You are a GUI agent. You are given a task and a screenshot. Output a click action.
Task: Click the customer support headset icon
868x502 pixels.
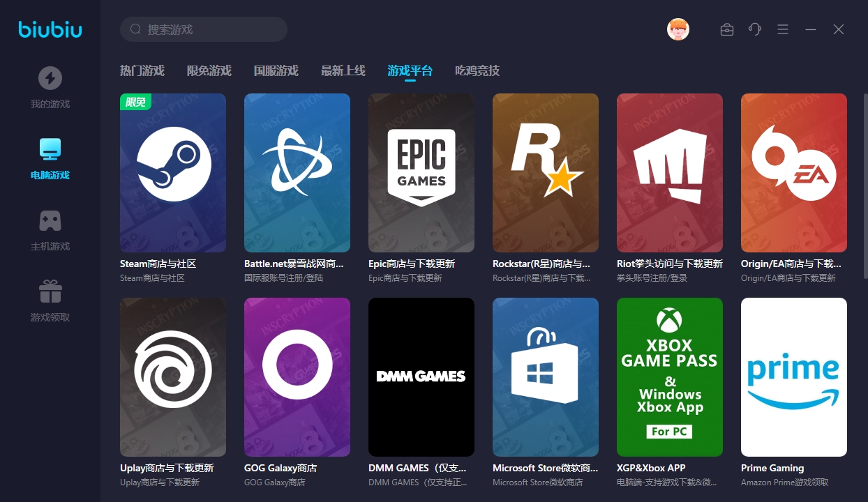[x=754, y=29]
